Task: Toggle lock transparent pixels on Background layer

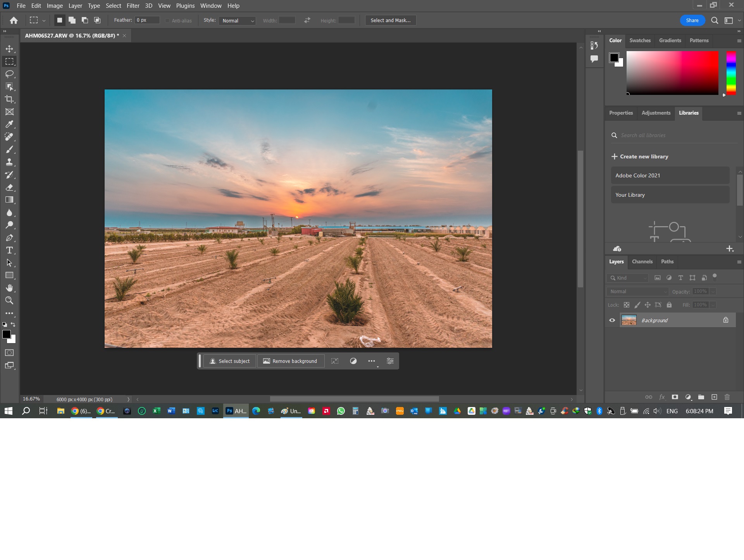Action: click(627, 305)
